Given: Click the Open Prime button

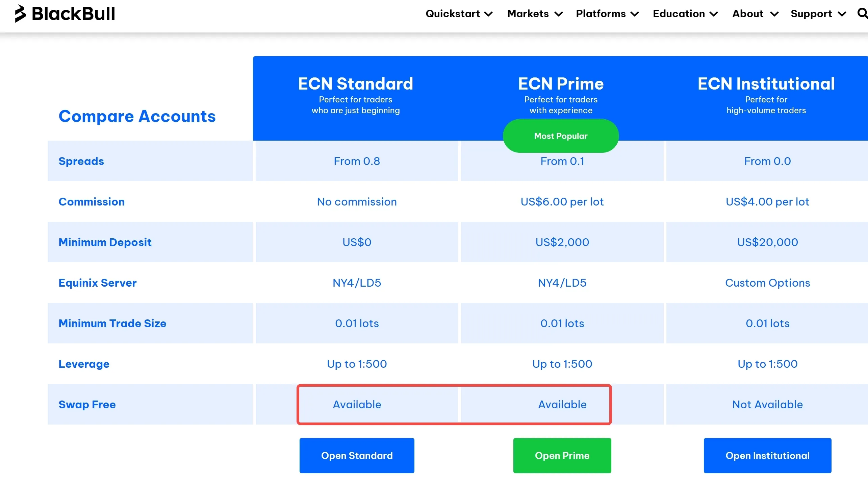Looking at the screenshot, I should (562, 455).
